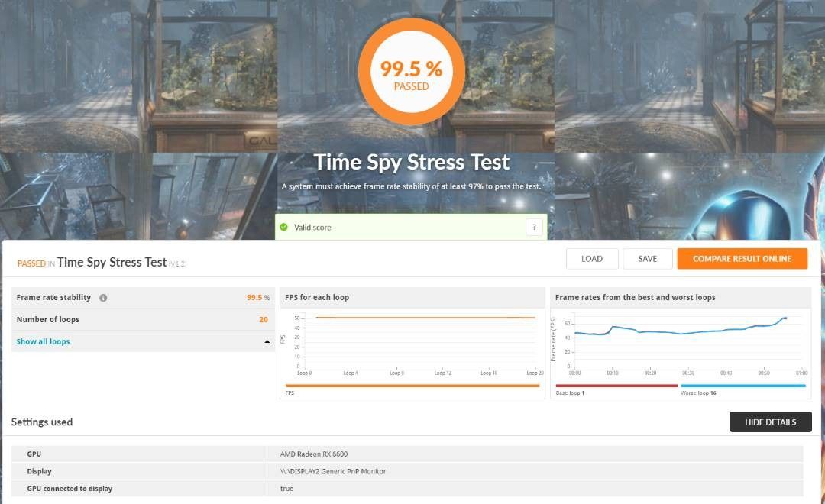Click the green Valid score checkmark icon

click(x=284, y=227)
